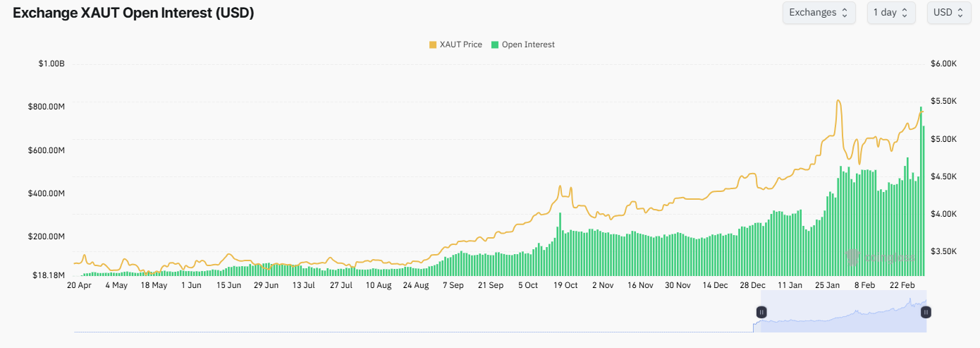Toggle the Open Interest series label
The image size is (980, 348).
[528, 44]
